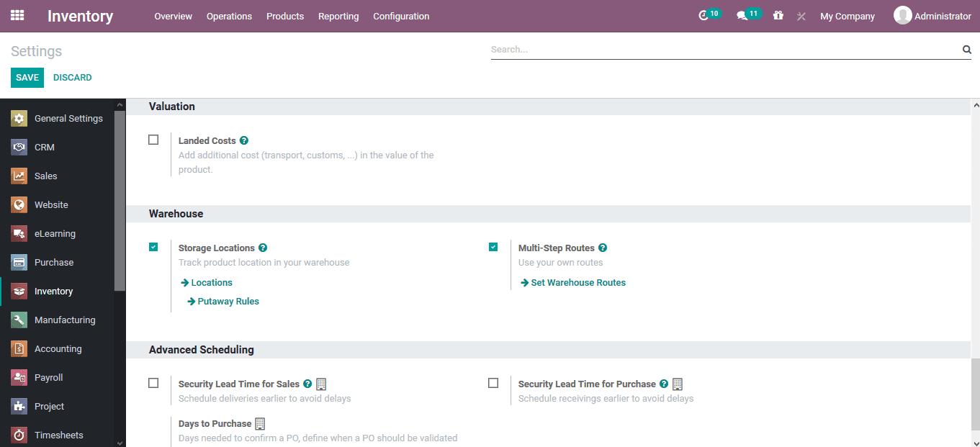The height and width of the screenshot is (447, 980).
Task: Enable Security Lead Time for Purchase
Action: coord(493,383)
